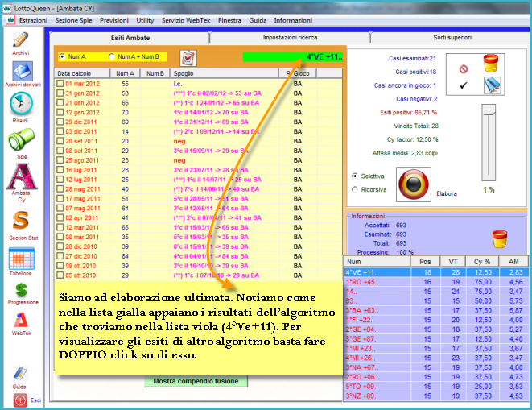This screenshot has height=410, width=532.
Task: Switch to Impostazioni ricerca tab
Action: 290,37
